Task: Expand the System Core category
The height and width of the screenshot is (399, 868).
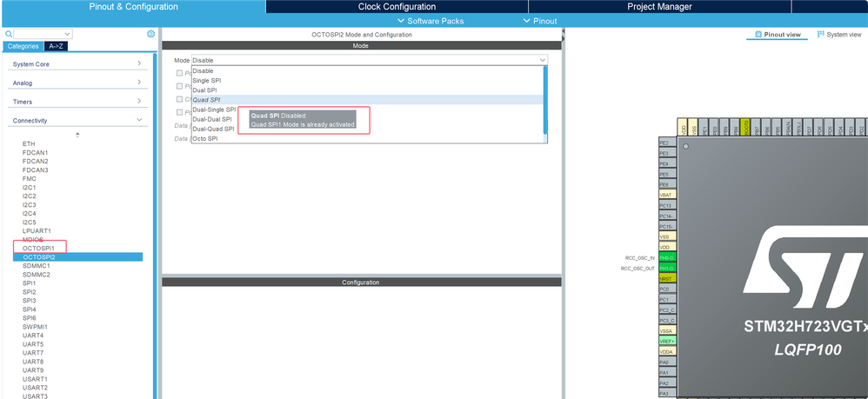Action: 77,64
